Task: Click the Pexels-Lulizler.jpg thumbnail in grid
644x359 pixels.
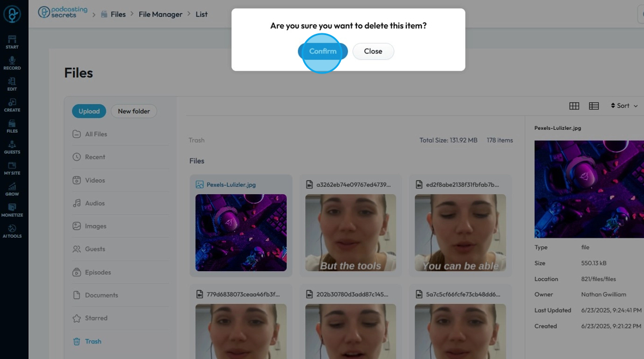Action: tap(241, 233)
